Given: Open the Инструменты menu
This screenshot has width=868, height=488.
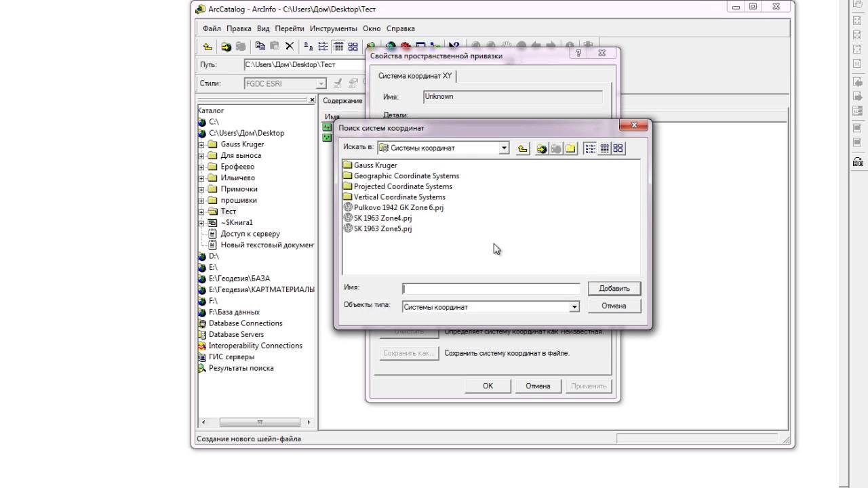Looking at the screenshot, I should 333,28.
